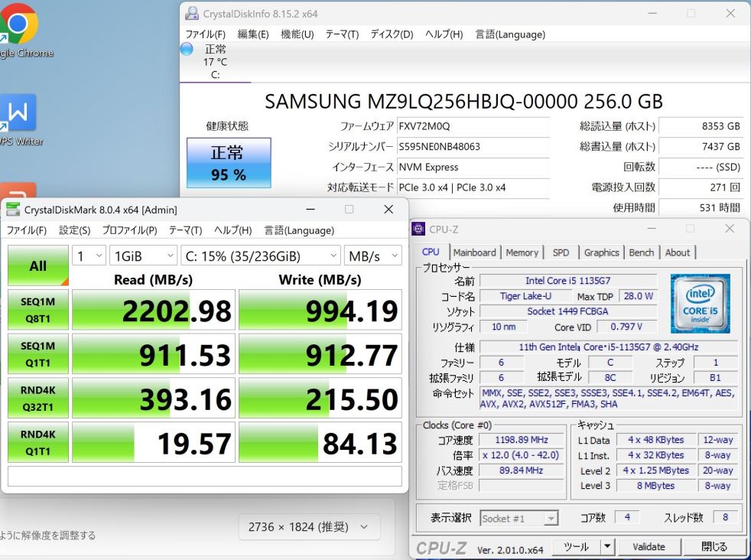Open ディスク(D) menu in CrystalDiskInfo

coord(392,34)
